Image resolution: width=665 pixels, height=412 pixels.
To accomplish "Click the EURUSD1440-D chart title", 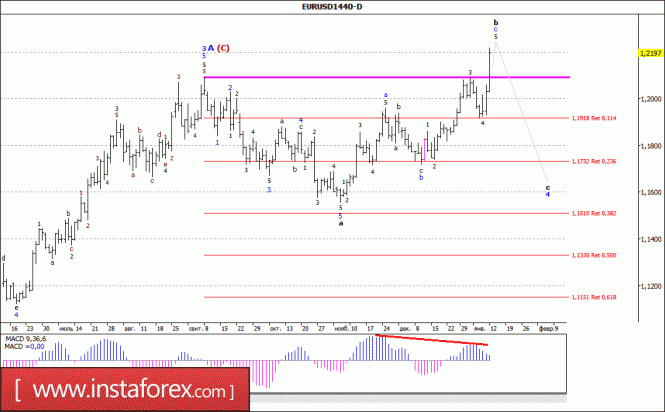I will 332,6.
